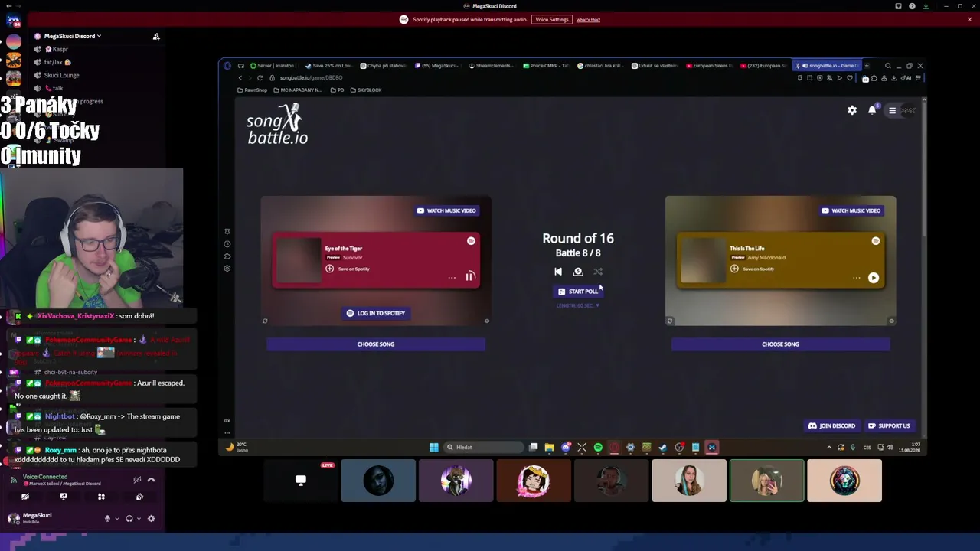This screenshot has height=551, width=980.
Task: Switch to the (55) MegaSkuci browser tab
Action: tap(437, 66)
